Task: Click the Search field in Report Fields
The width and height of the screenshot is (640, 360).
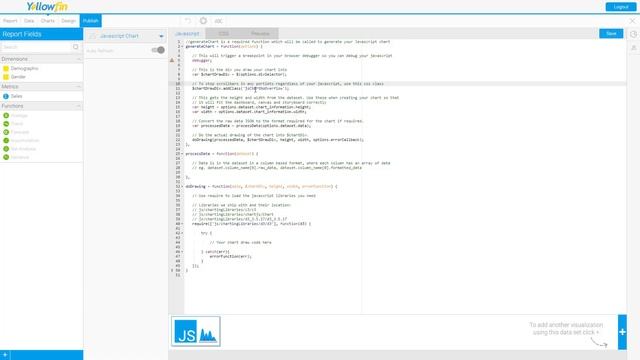Action: click(36, 47)
